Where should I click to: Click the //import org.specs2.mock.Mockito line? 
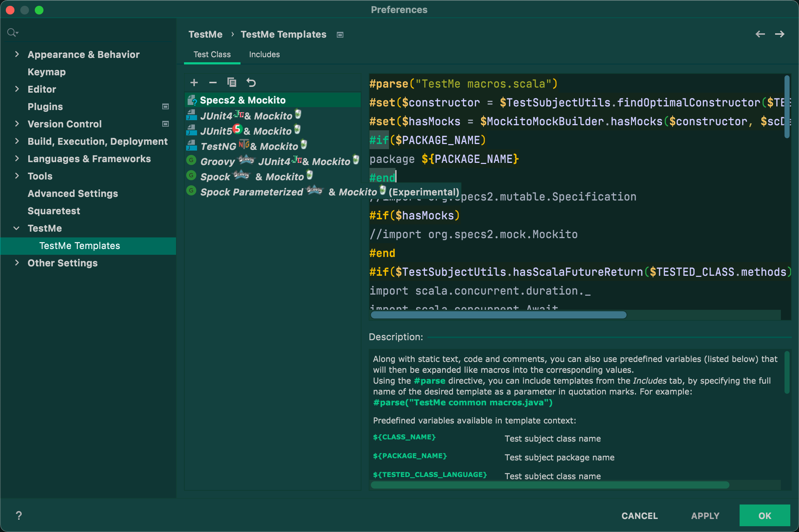(473, 235)
